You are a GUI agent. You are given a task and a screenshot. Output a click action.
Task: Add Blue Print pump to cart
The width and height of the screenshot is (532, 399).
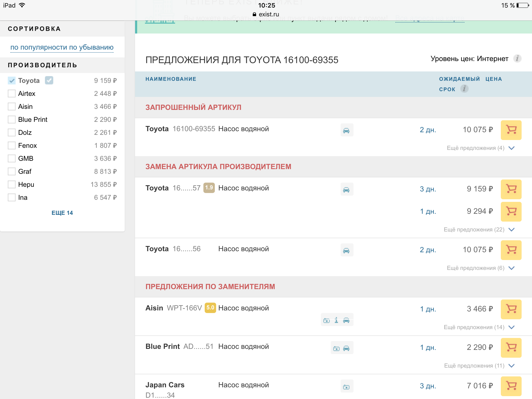click(x=511, y=348)
